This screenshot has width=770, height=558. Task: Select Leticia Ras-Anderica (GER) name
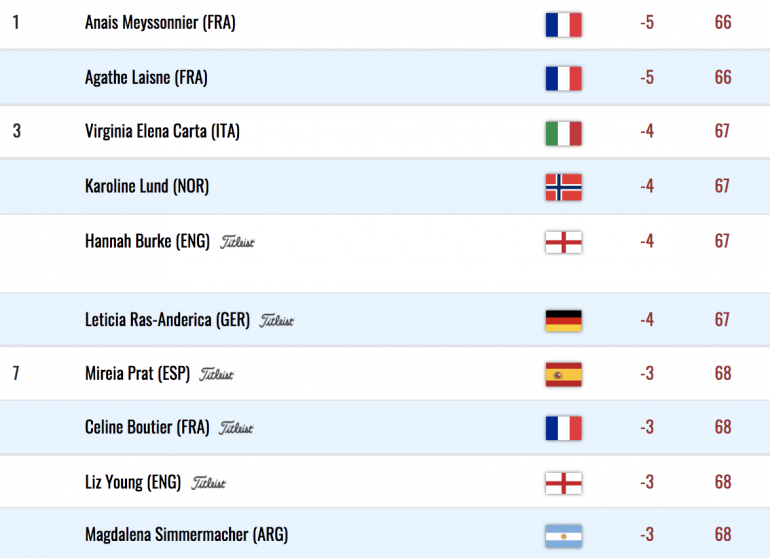point(167,320)
